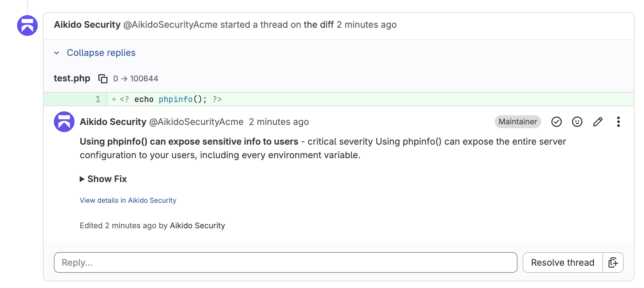Viewport: 644px width, 288px height.
Task: Open Aikido Security in the "Edited by" note
Action: tap(197, 226)
